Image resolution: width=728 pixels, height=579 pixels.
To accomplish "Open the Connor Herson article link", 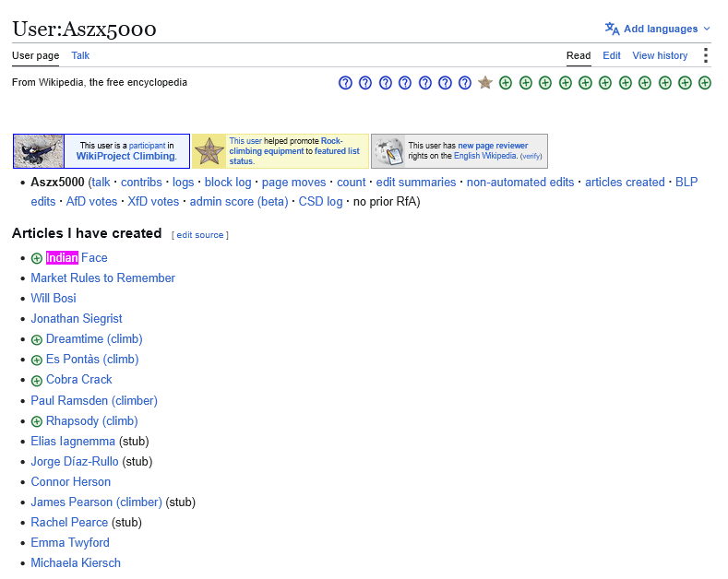I will (70, 482).
